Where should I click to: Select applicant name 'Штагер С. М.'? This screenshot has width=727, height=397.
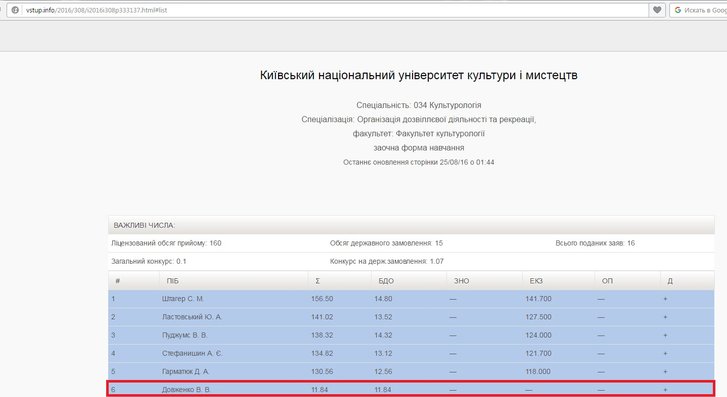(x=183, y=299)
